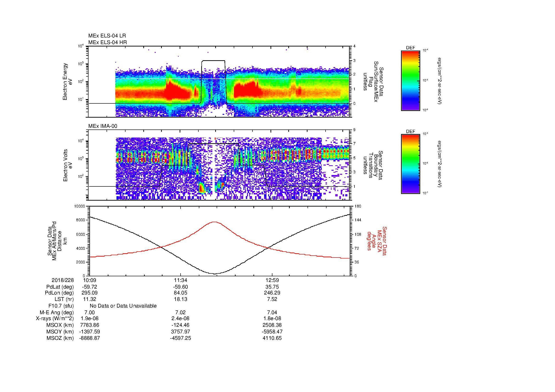The image size is (555, 392).
Task: Click the 'F10.7 (sfu)' row label
Action: pyautogui.click(x=61, y=306)
